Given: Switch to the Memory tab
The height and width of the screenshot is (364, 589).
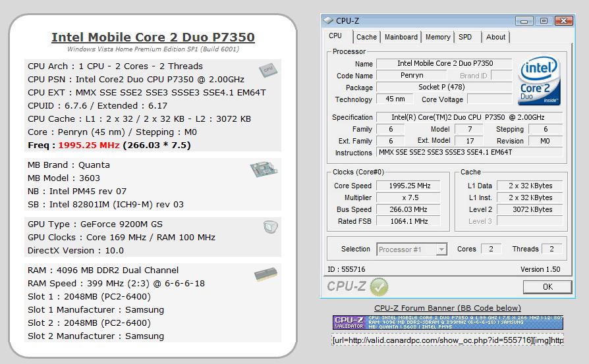Looking at the screenshot, I should point(437,37).
